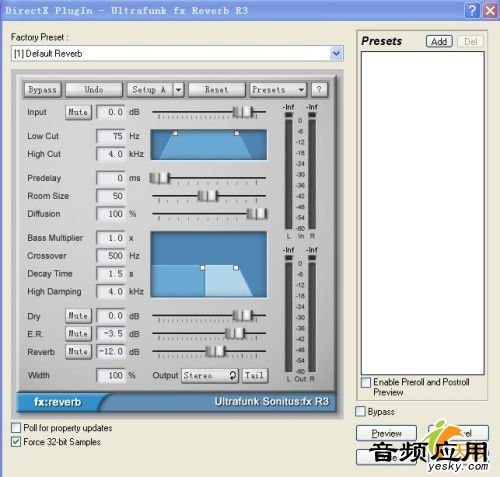Click the Room Size slider handle
500x477 pixels.
pyautogui.click(x=208, y=196)
